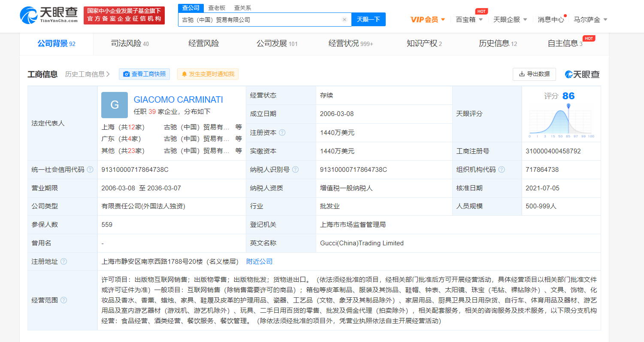Click help icon next to 注册资本
This screenshot has width=644, height=342.
pyautogui.click(x=282, y=133)
